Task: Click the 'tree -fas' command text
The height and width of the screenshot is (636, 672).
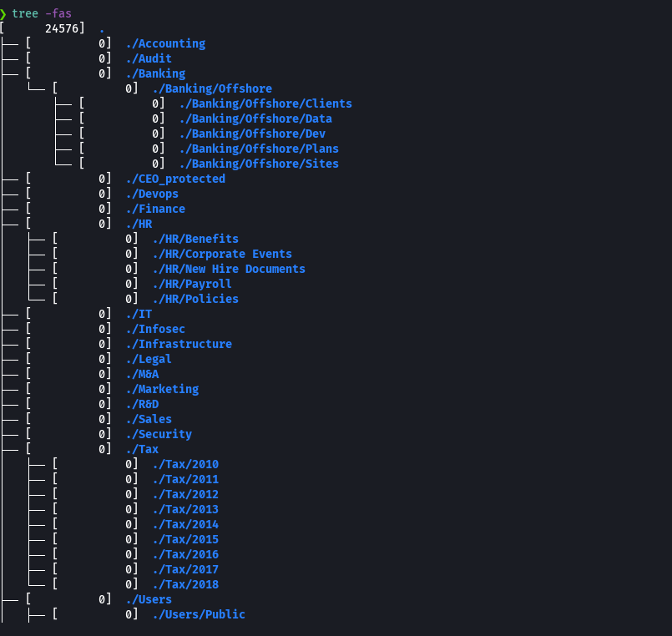Action: point(42,13)
